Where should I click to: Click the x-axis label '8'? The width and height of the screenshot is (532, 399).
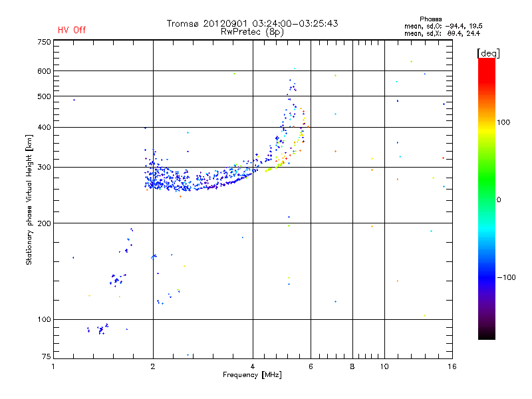pyautogui.click(x=352, y=366)
